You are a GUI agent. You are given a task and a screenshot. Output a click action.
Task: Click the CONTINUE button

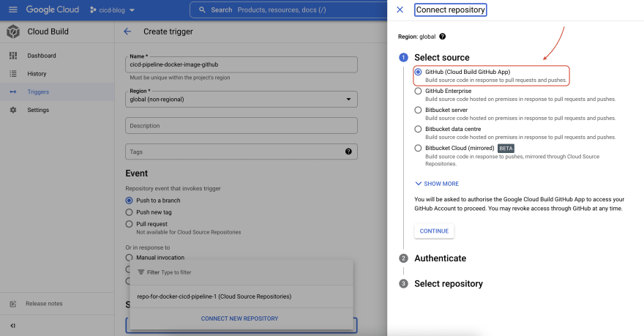click(434, 231)
